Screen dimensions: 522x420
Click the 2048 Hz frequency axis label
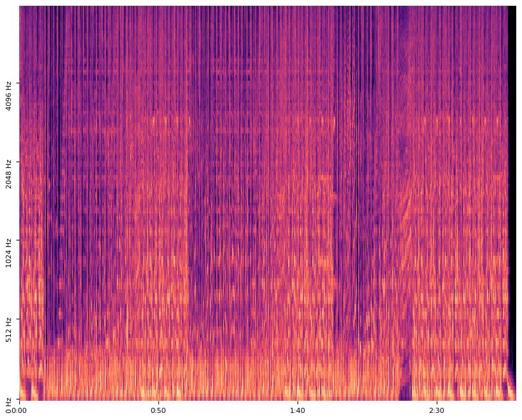click(x=8, y=174)
